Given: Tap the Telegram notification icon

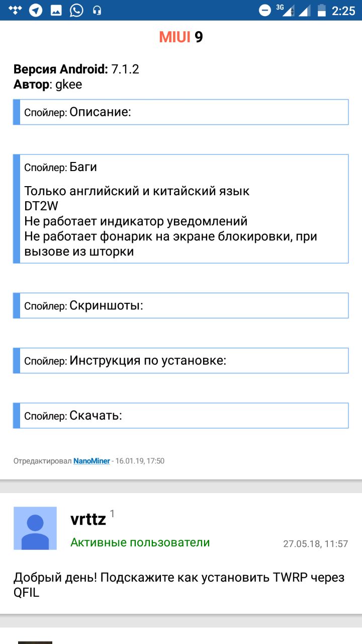Looking at the screenshot, I should [36, 10].
